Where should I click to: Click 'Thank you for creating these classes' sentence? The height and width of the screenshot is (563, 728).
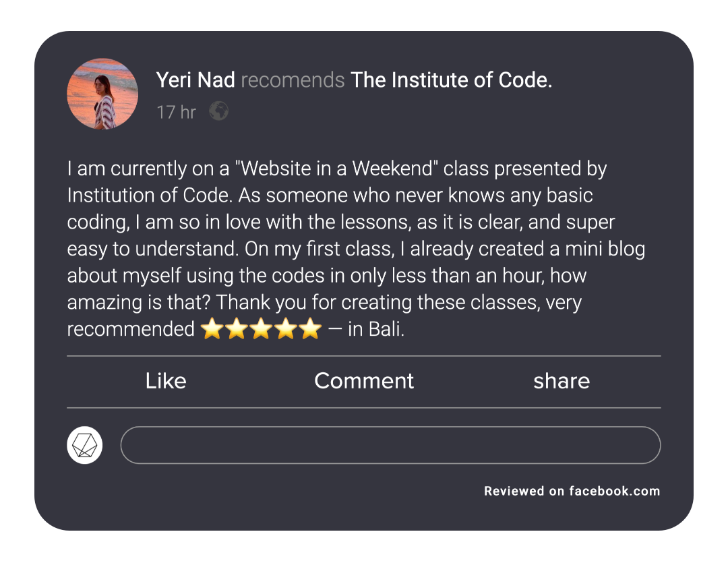(374, 302)
